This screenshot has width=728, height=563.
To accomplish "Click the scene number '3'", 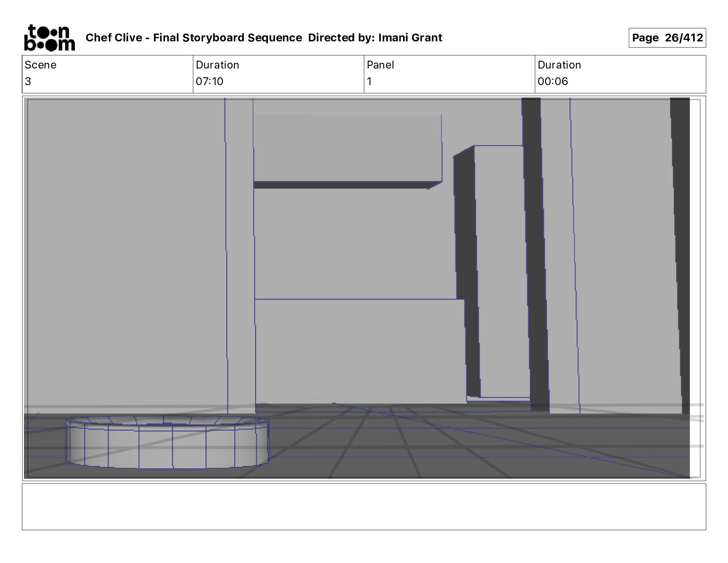I will point(28,81).
